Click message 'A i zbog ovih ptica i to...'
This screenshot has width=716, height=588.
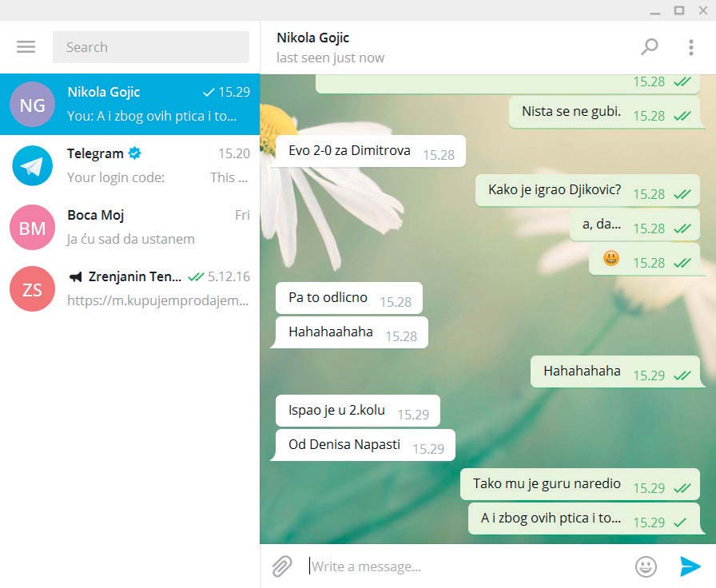[x=584, y=518]
